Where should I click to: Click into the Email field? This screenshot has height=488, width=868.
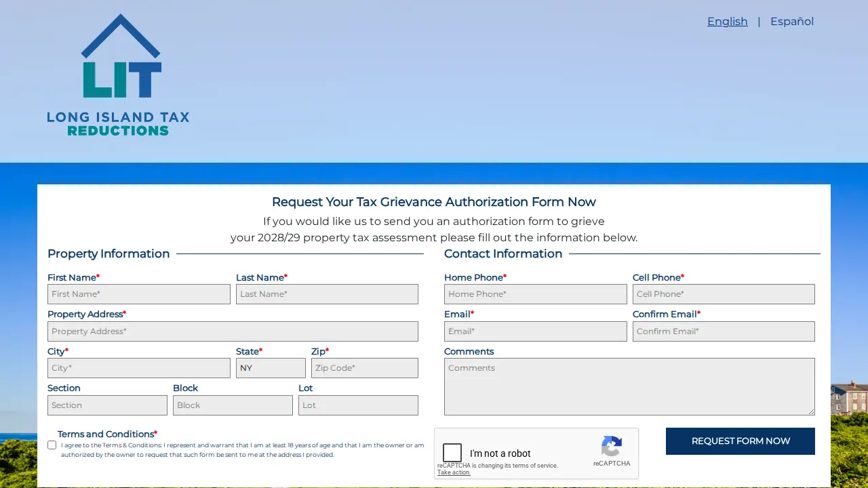point(536,331)
